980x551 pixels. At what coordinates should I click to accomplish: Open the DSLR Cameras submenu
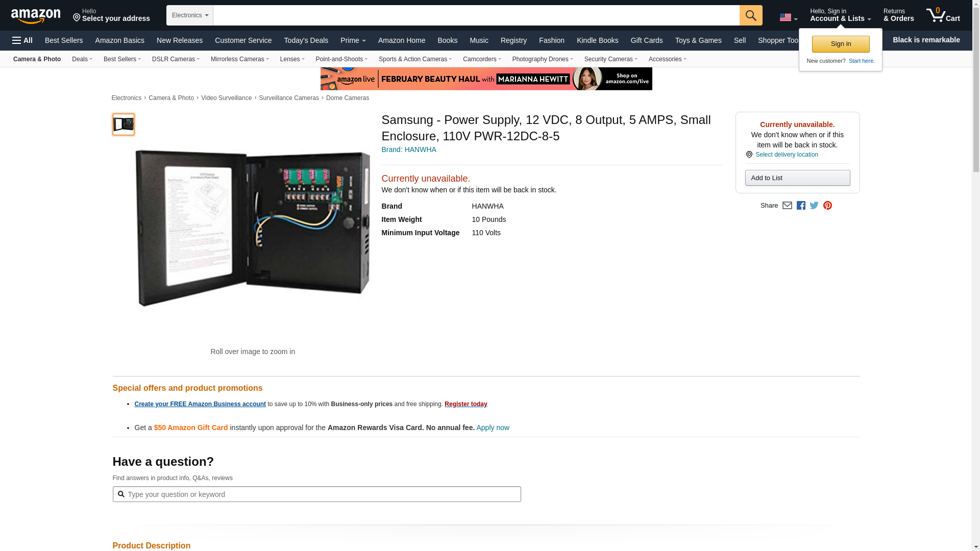tap(176, 59)
